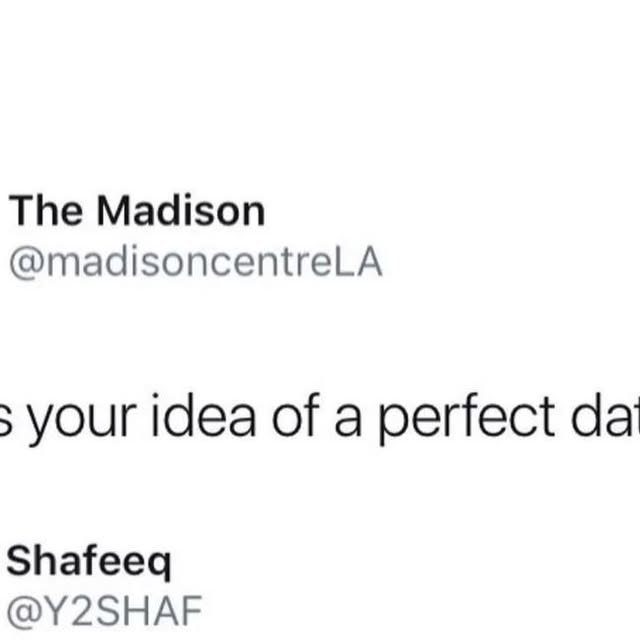Select the tweet text about perfect date
The image size is (640, 640).
tap(320, 417)
